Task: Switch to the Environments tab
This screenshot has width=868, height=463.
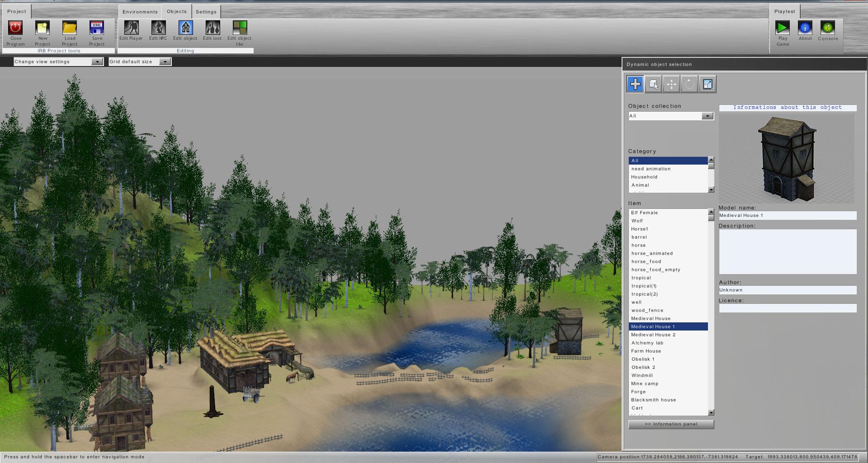Action: [x=140, y=12]
